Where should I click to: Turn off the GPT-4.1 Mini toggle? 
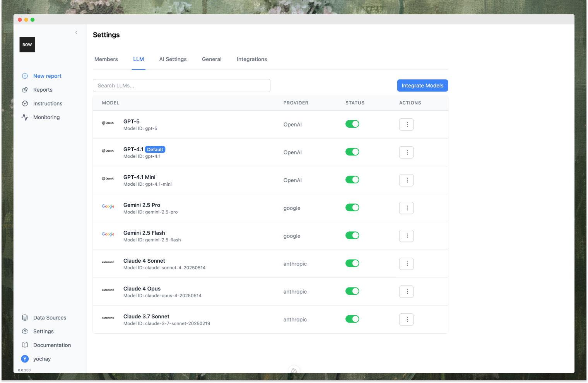tap(352, 180)
